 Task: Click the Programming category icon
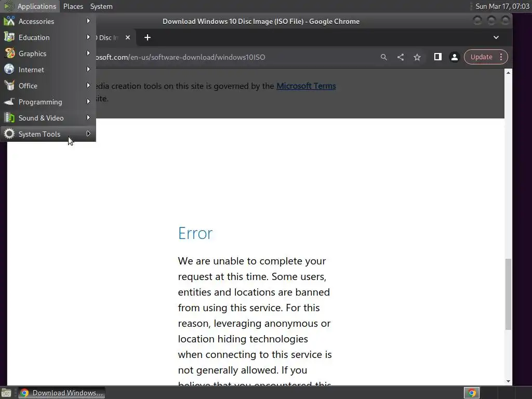point(9,101)
